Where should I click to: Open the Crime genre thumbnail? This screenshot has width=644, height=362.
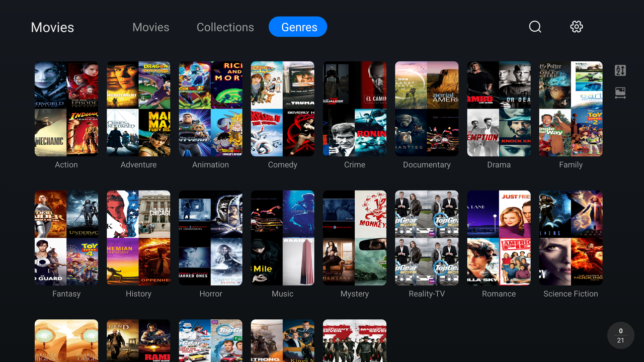point(355,109)
